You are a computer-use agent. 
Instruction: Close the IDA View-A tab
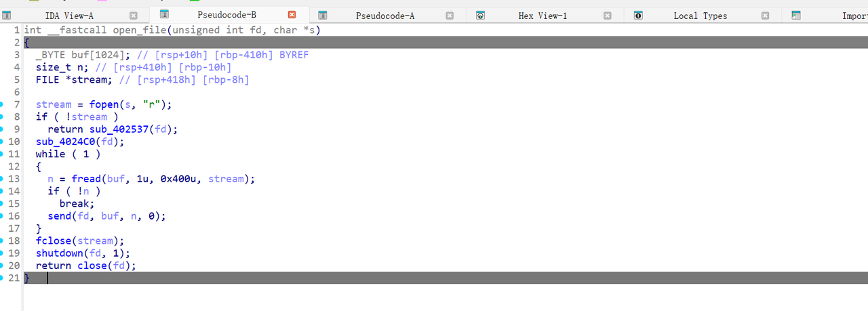coord(134,16)
